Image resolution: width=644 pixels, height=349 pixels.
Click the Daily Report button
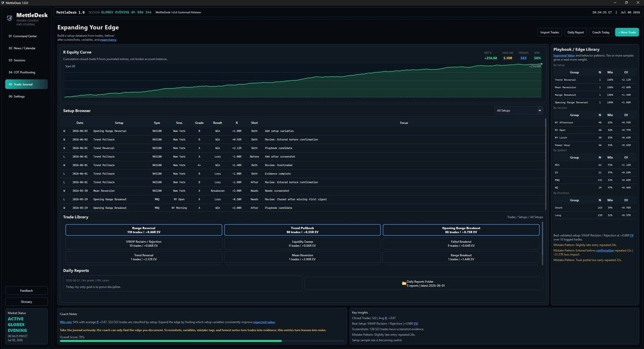click(x=575, y=32)
